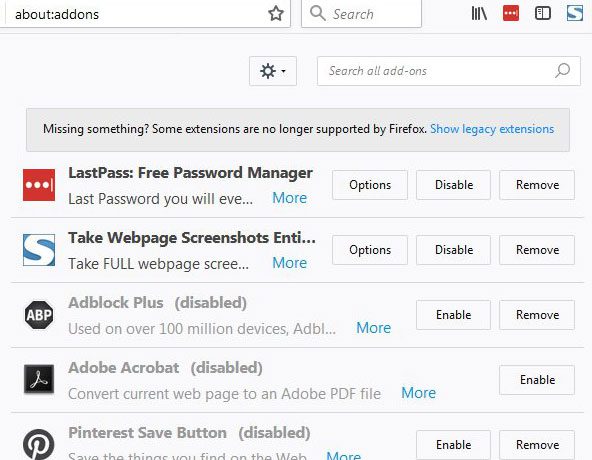
Task: Click the screenshot extension toolbar icon
Action: pyautogui.click(x=575, y=14)
